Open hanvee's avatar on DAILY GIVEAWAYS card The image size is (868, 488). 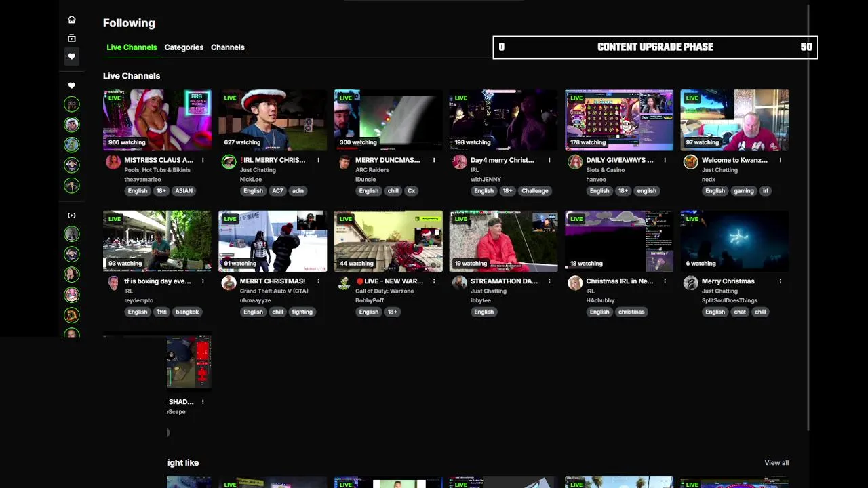pos(575,161)
